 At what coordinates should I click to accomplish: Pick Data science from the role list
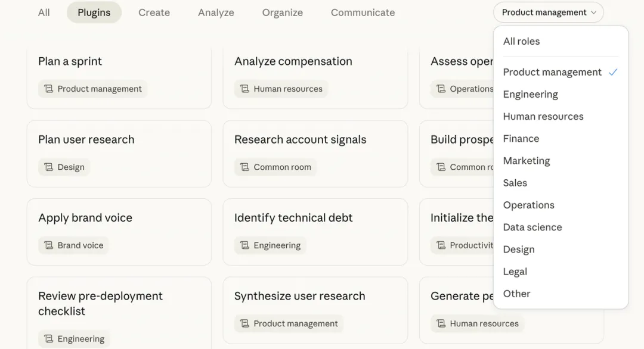tap(561, 227)
